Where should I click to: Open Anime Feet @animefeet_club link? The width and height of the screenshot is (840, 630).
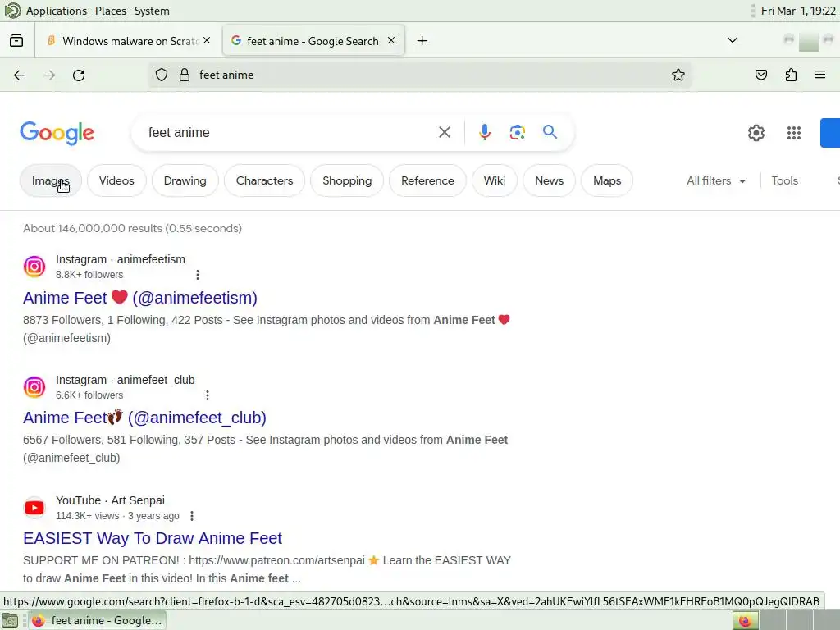[x=144, y=418]
